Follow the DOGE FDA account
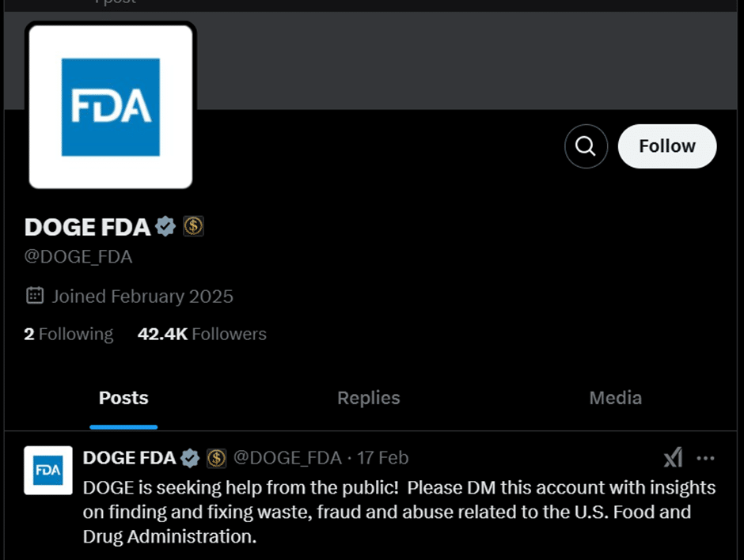 [x=667, y=146]
